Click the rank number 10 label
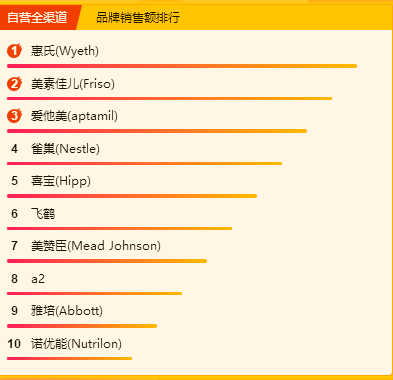Screen dimensions: 393x380 point(14,344)
